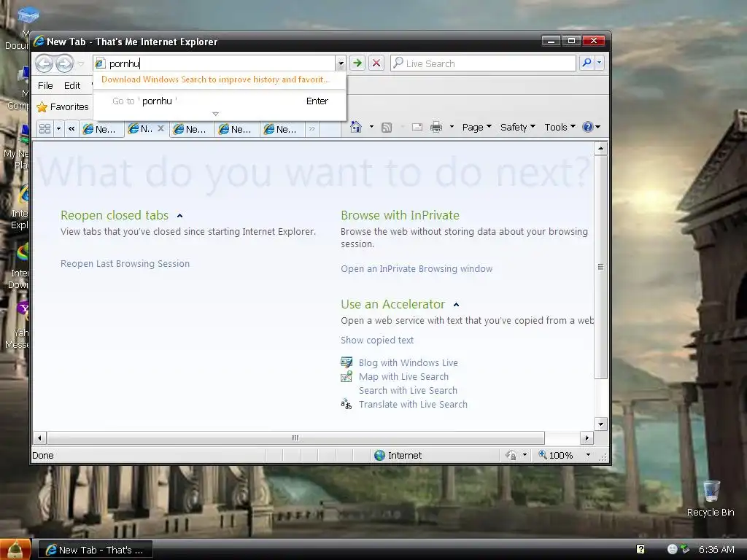The image size is (747, 560).
Task: Click the Print icon
Action: click(436, 127)
